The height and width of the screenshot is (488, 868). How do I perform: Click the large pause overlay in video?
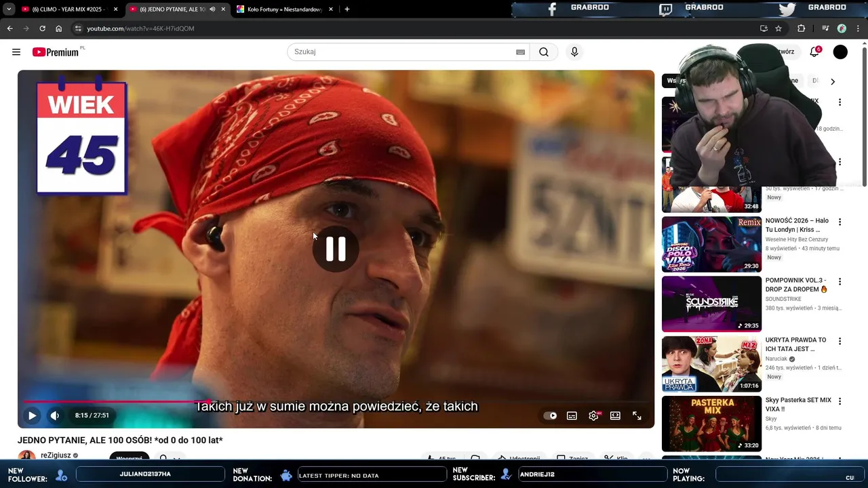336,249
